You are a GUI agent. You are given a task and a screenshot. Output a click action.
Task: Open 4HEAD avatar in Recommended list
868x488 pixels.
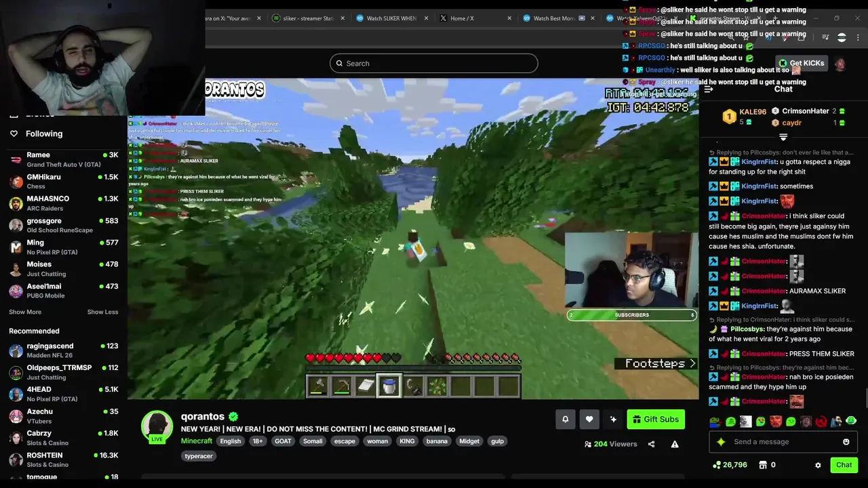click(16, 394)
